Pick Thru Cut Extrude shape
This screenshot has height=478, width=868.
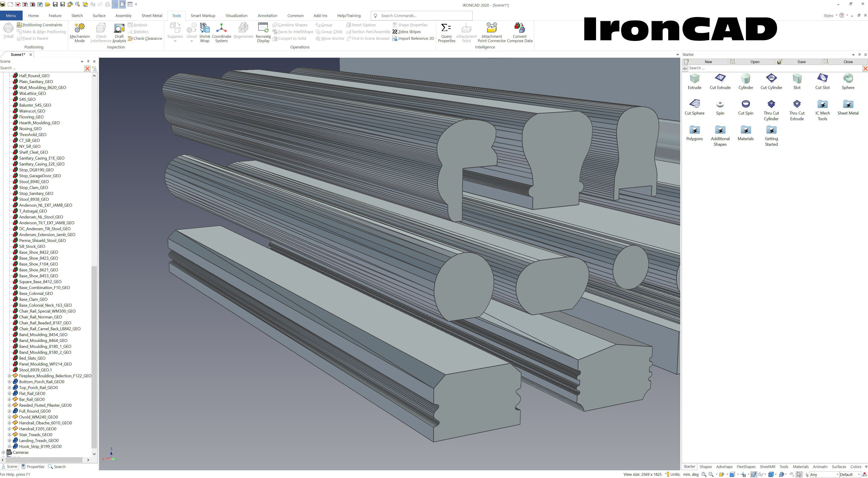pyautogui.click(x=797, y=110)
